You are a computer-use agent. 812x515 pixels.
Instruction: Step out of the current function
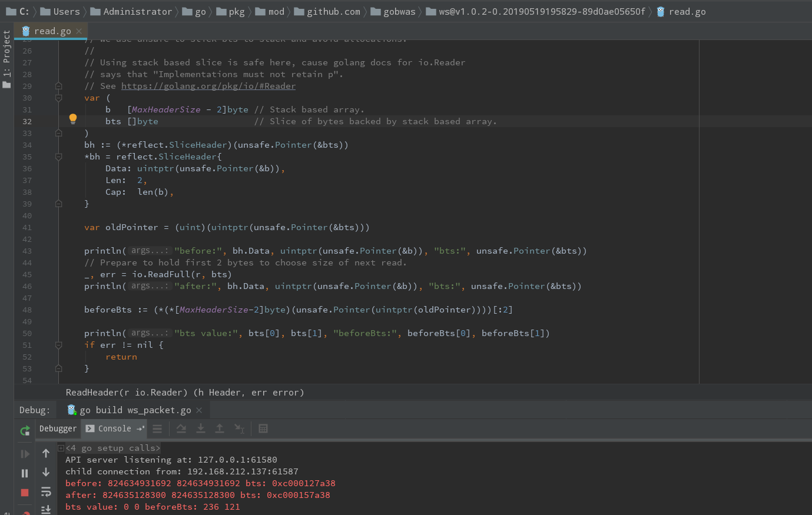[x=220, y=429]
